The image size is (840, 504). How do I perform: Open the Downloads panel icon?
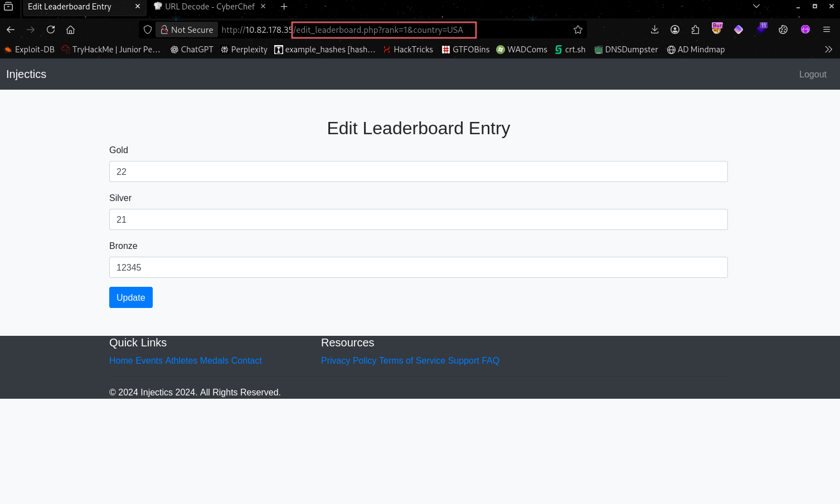point(654,30)
